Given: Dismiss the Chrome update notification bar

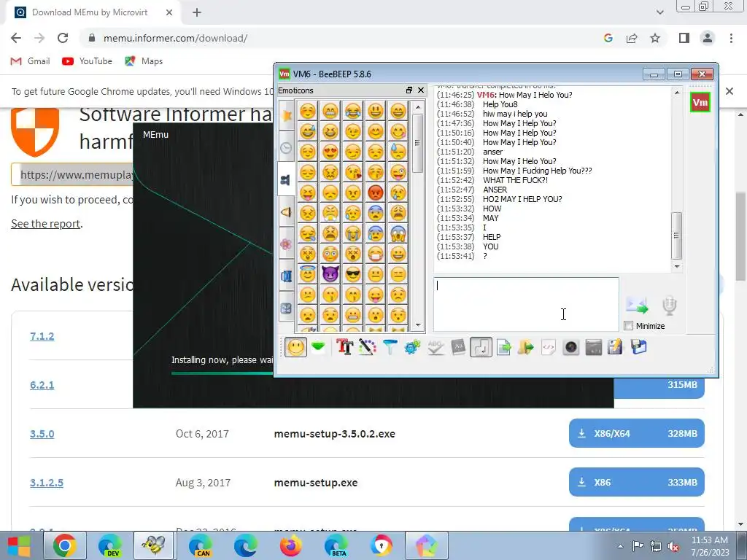Looking at the screenshot, I should (729, 91).
